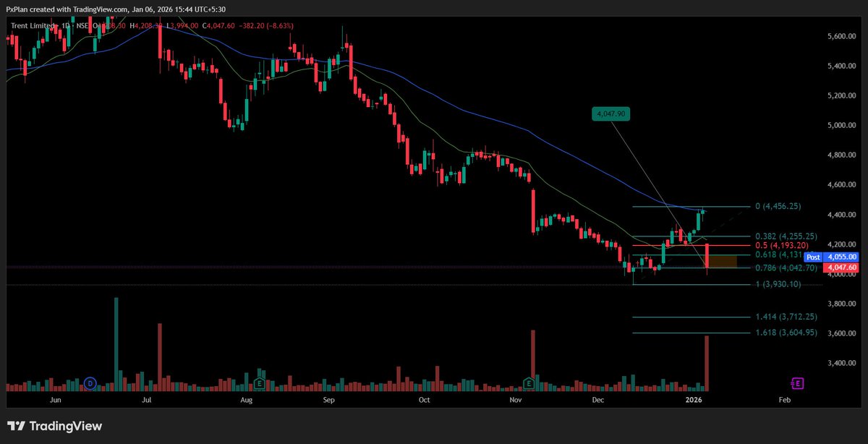This screenshot has height=444, width=868.
Task: Click the Sep label on time axis
Action: (328, 399)
